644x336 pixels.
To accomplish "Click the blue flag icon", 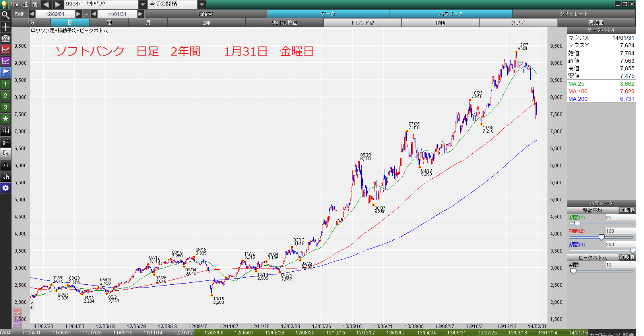I will coord(6,73).
